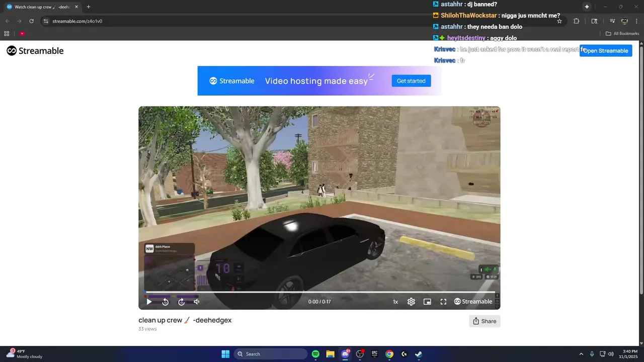Switch to Chrome in the taskbar
The width and height of the screenshot is (644, 362).
(x=389, y=354)
